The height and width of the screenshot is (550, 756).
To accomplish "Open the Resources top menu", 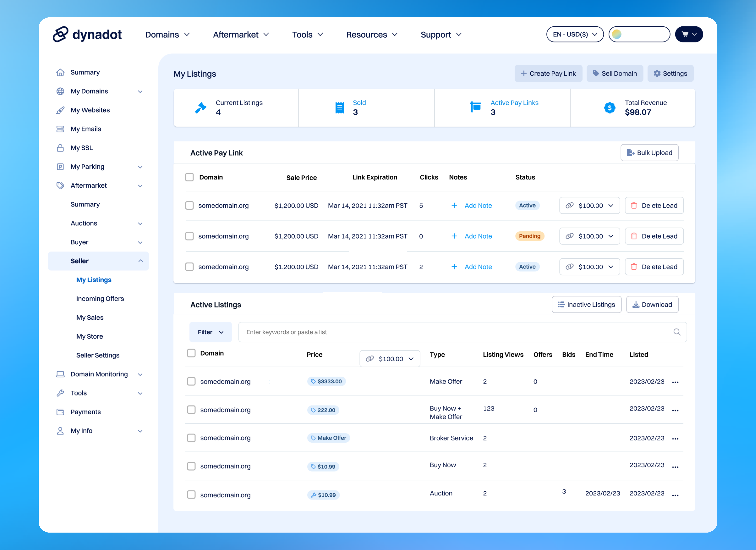I will [x=372, y=35].
